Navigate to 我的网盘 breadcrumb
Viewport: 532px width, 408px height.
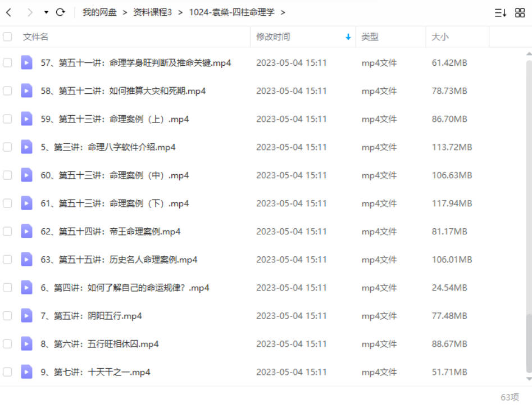tap(99, 12)
